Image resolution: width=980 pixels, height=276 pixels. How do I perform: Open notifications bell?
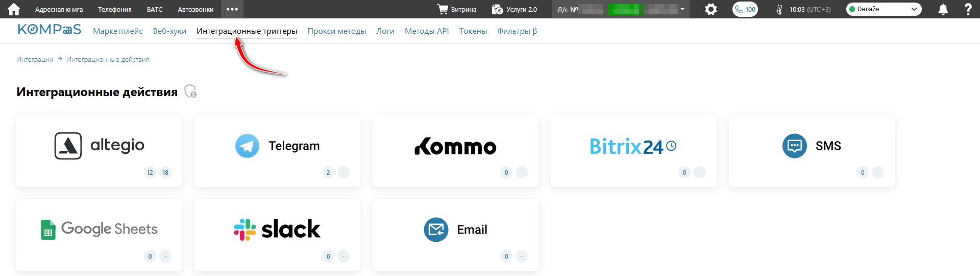[943, 9]
